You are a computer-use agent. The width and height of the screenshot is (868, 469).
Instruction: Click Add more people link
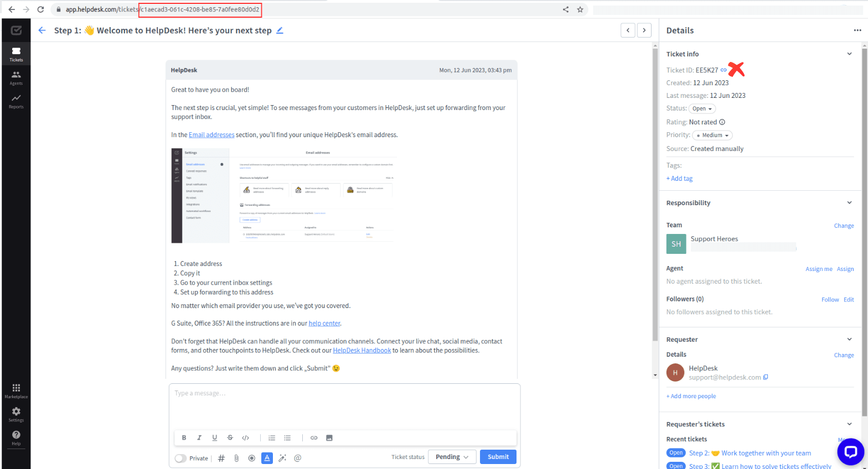pyautogui.click(x=691, y=396)
